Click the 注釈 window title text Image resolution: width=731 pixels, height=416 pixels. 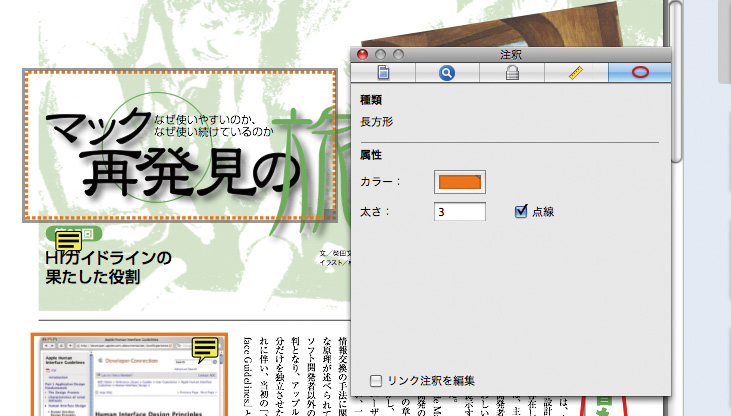(511, 55)
